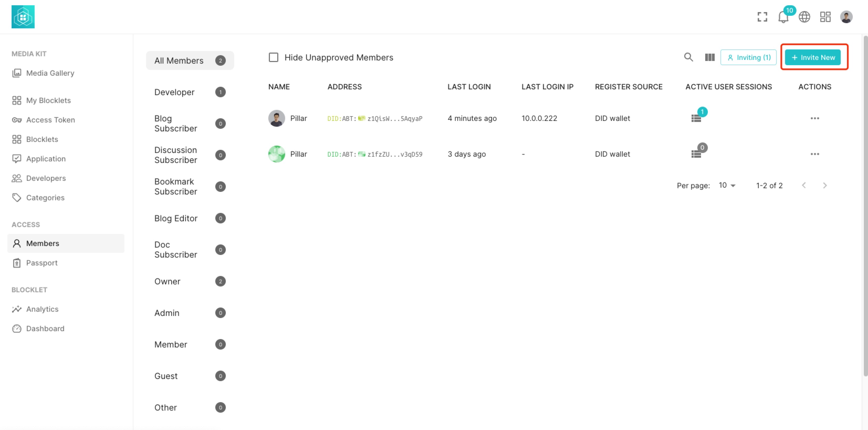Open actions menu for first Pillar row

point(814,118)
